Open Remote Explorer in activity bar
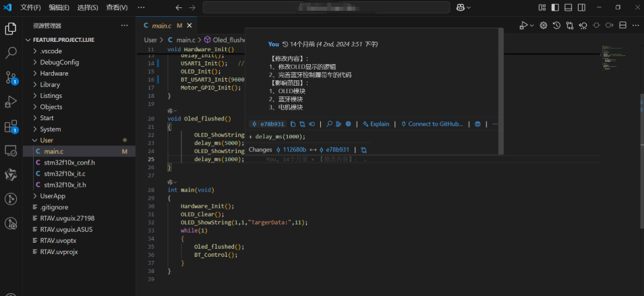Viewport: 644px width, 296px height. pyautogui.click(x=11, y=150)
